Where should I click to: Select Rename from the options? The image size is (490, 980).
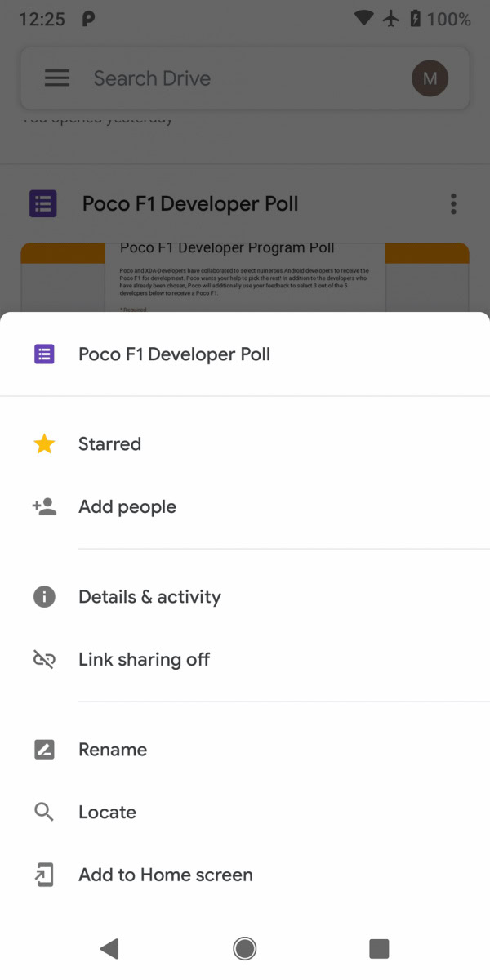coord(113,750)
